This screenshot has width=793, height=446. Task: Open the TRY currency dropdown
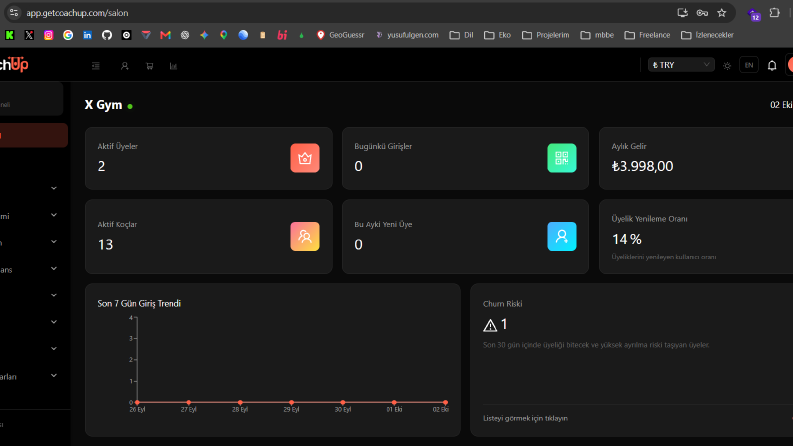(681, 65)
